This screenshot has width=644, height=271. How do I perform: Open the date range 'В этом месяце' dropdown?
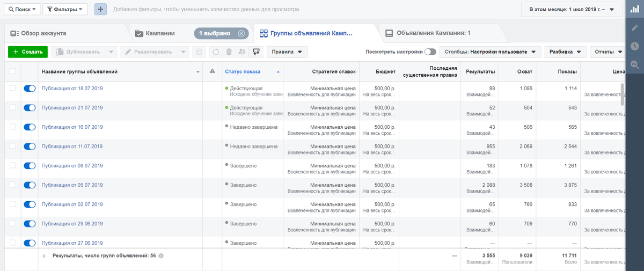(x=573, y=9)
